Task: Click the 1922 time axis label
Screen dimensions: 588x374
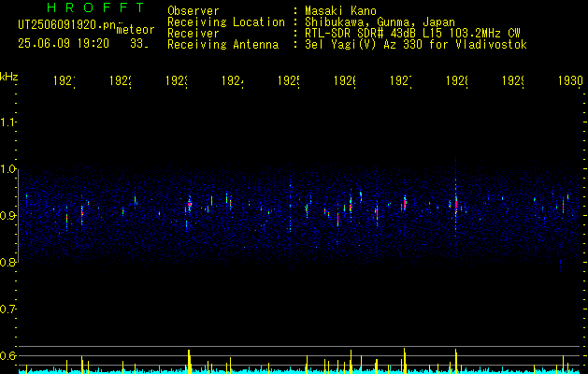Action: click(x=121, y=81)
